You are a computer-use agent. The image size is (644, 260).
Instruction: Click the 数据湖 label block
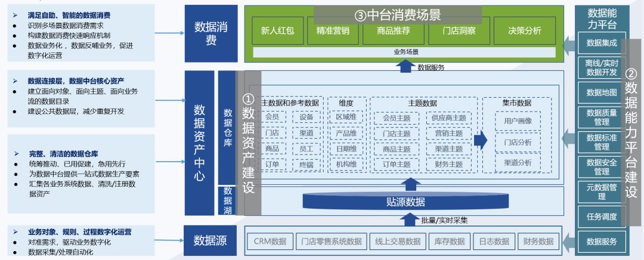(228, 201)
